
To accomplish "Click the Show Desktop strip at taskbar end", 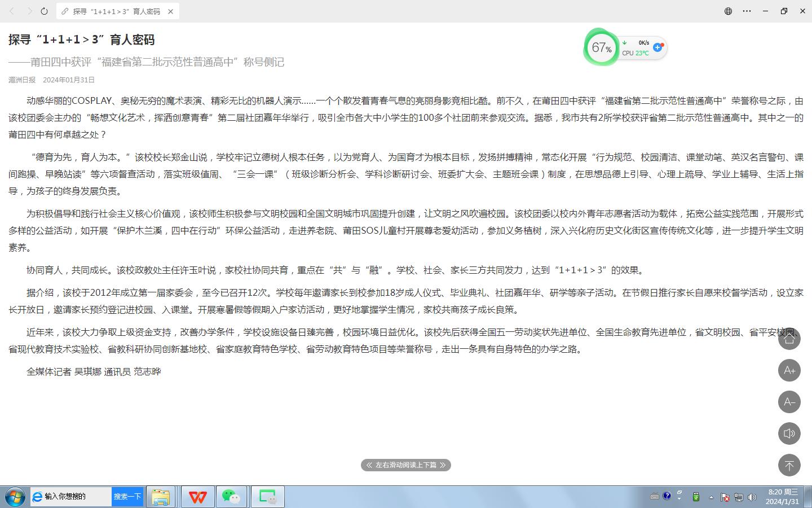I will tap(807, 497).
